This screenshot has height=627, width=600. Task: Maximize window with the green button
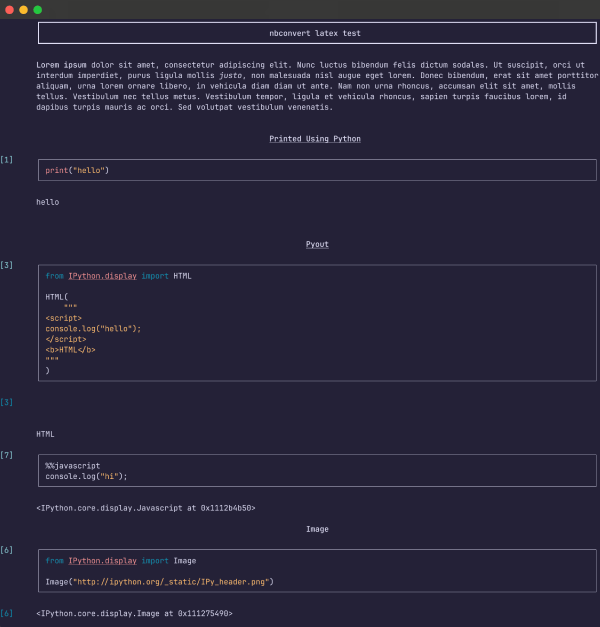(38, 10)
